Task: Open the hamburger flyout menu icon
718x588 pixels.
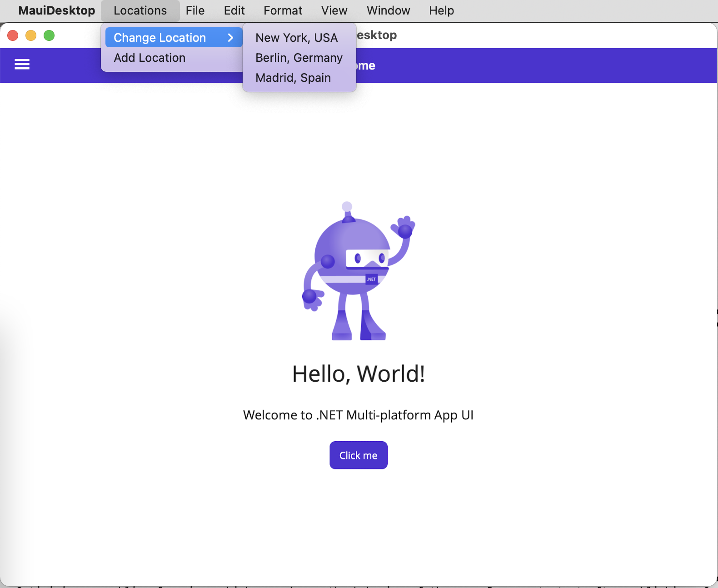Action: click(22, 64)
